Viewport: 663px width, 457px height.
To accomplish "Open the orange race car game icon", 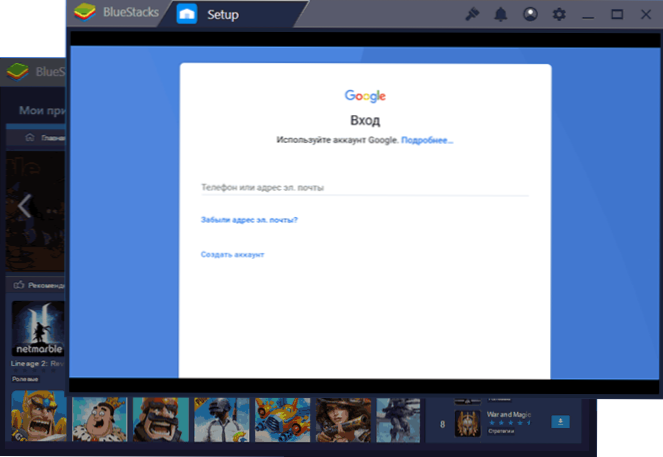I will coord(282,419).
